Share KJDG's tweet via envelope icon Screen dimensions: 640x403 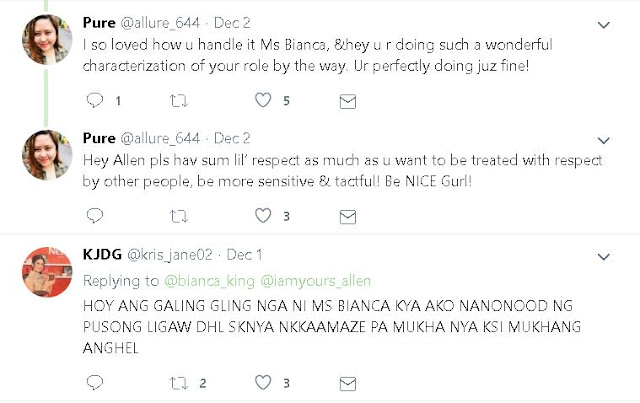347,382
